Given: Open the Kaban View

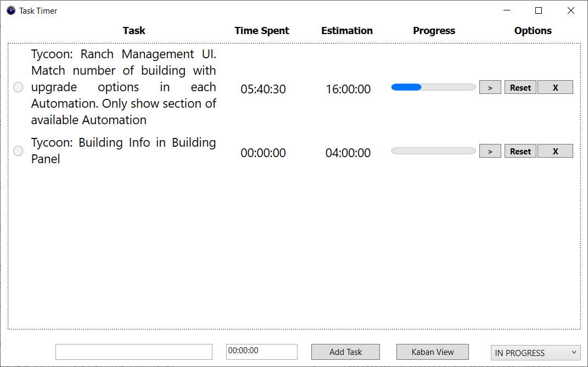Looking at the screenshot, I should tap(432, 352).
